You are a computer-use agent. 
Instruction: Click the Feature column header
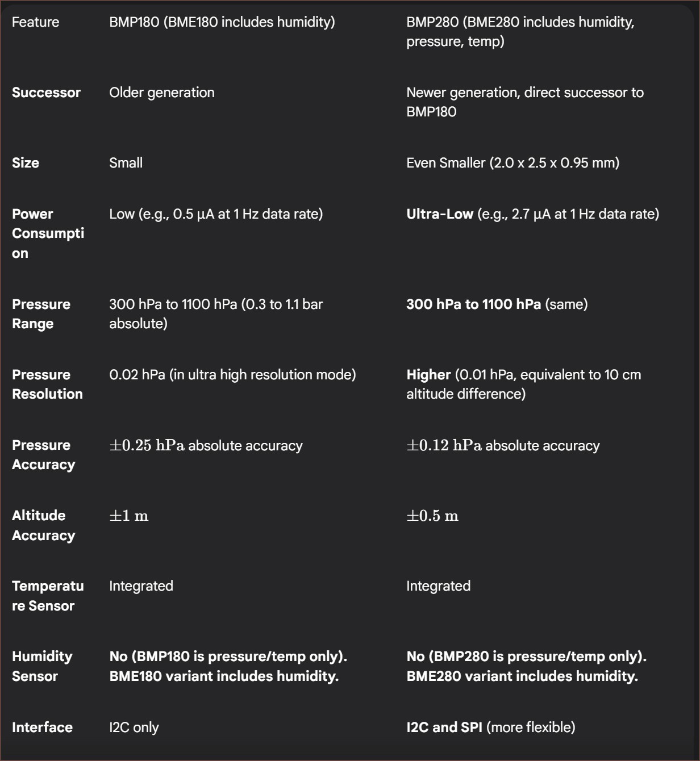pos(35,22)
